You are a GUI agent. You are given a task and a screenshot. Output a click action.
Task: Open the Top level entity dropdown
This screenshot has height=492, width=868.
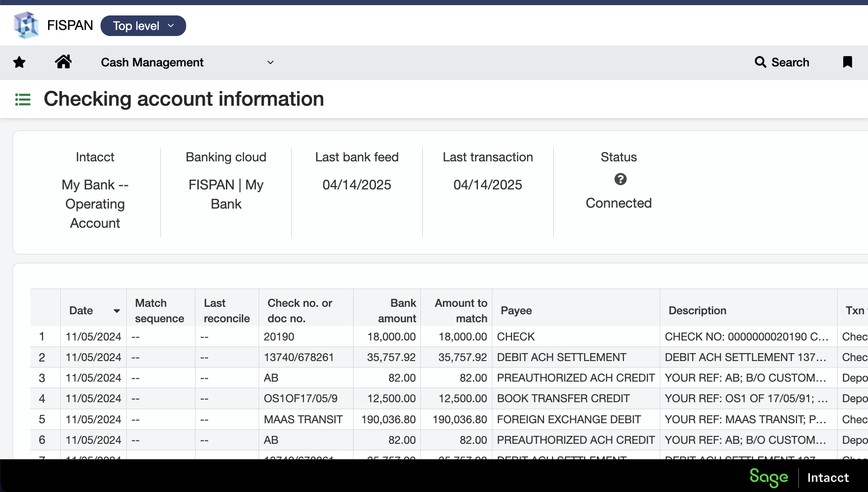tap(143, 26)
